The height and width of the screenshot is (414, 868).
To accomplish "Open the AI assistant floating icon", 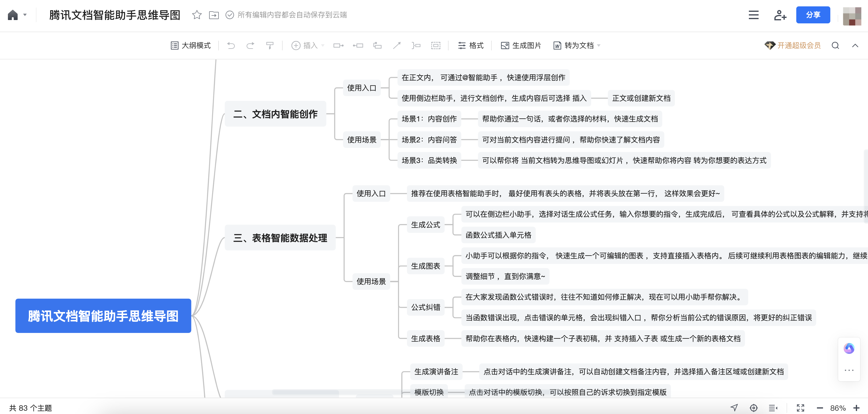I will tap(849, 348).
